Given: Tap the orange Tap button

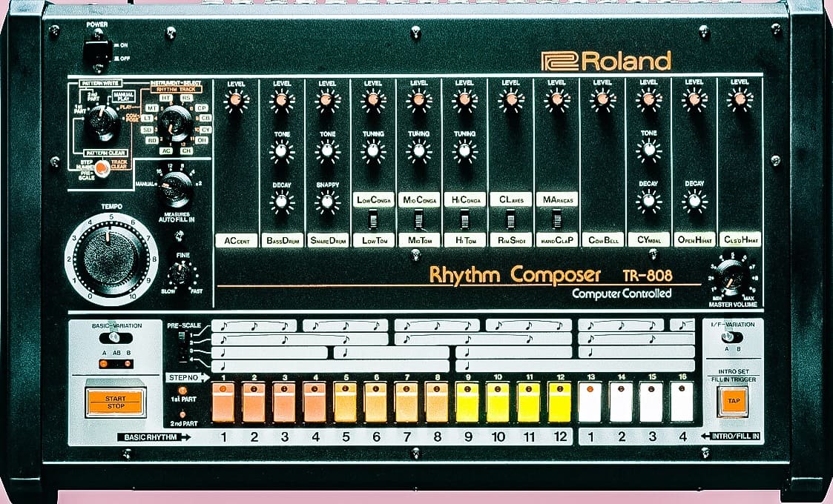Looking at the screenshot, I should [x=733, y=402].
